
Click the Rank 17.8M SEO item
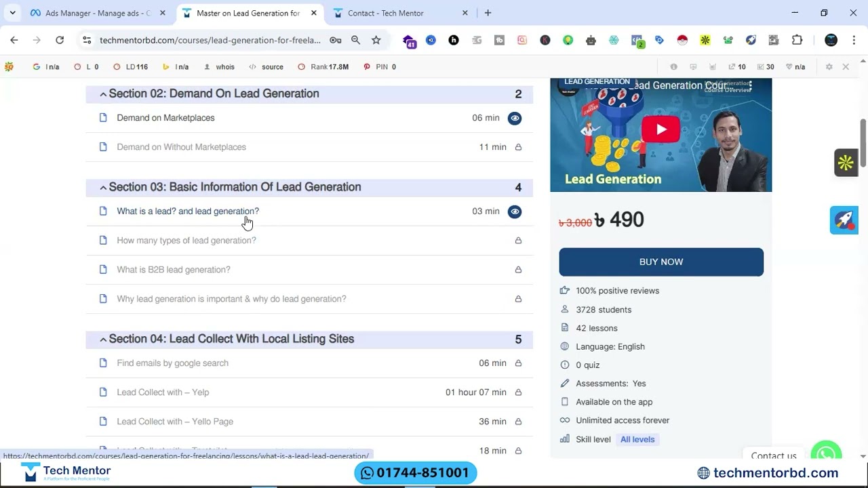point(323,67)
